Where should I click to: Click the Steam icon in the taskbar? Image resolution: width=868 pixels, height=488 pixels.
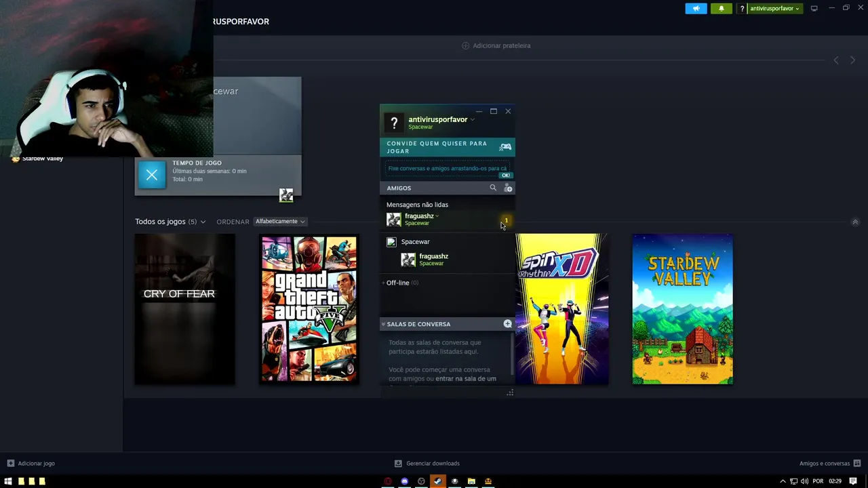437,481
